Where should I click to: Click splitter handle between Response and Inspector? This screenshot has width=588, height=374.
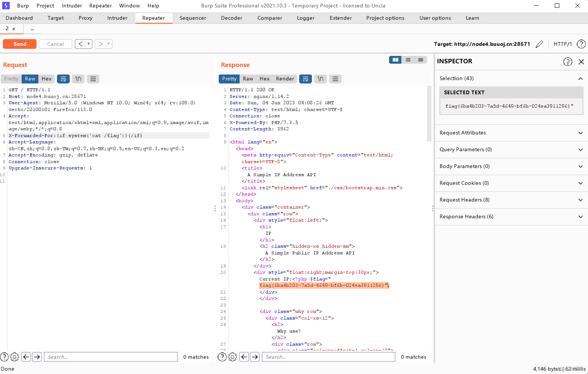[x=433, y=208]
